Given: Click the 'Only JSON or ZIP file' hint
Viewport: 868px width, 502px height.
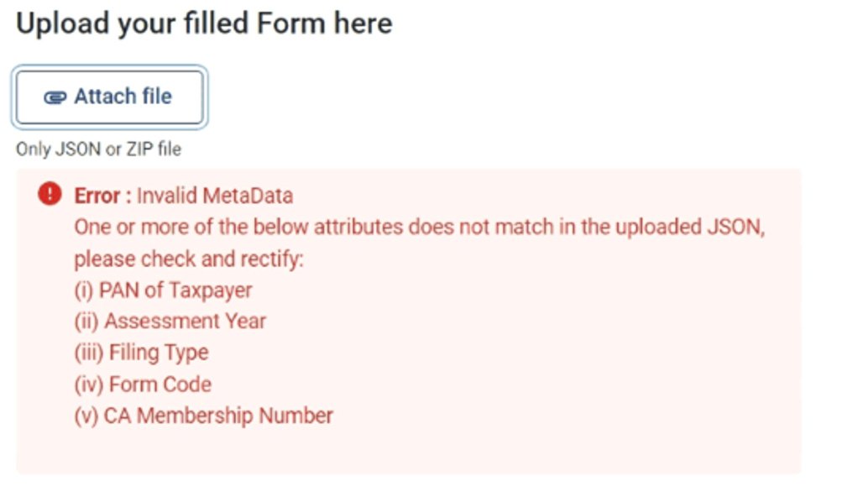Looking at the screenshot, I should click(x=98, y=149).
